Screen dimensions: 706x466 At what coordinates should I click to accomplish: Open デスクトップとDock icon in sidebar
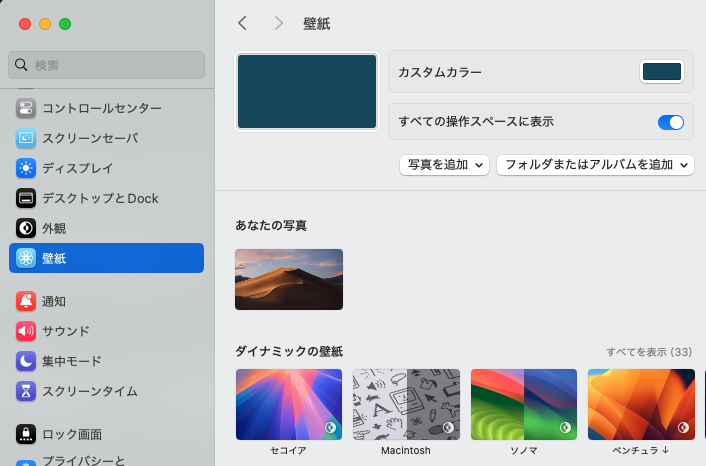26,198
